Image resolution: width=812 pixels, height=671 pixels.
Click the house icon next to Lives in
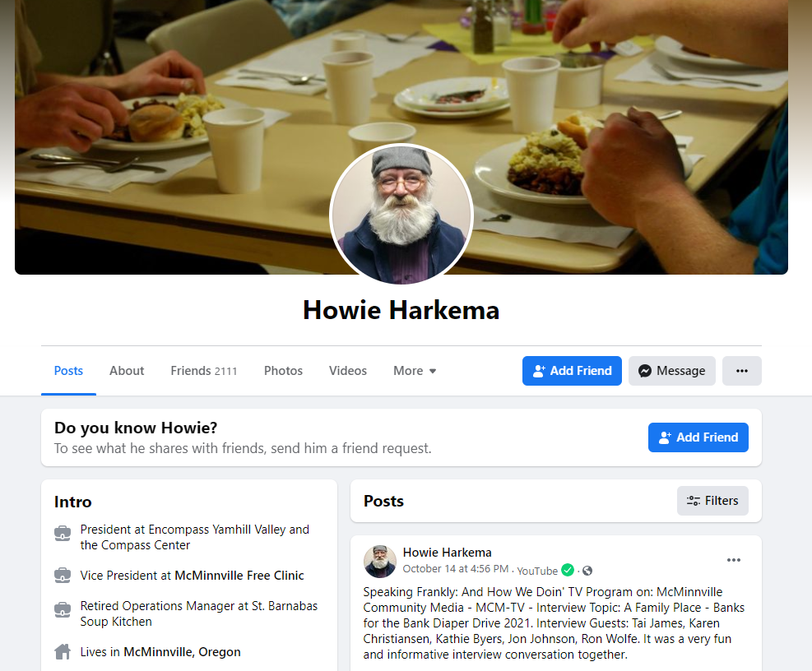(63, 652)
